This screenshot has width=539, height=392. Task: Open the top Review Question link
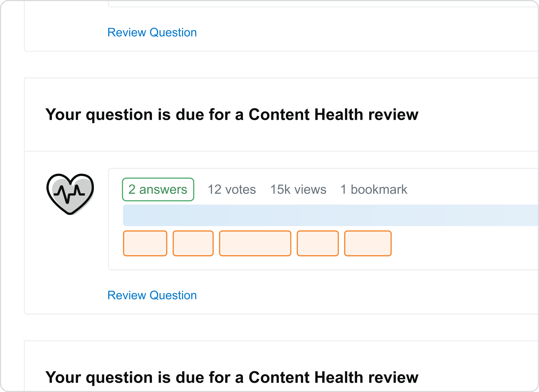152,32
